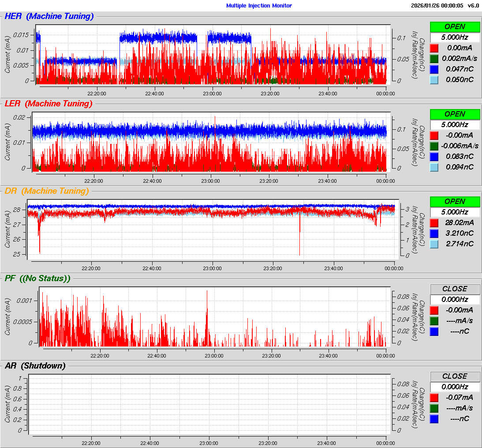Select the HER blue 0.047nC charge swatch
482x448 pixels.
pos(434,69)
